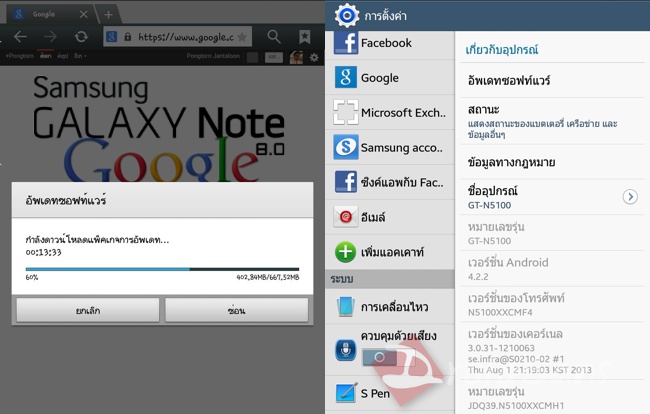Open การเคลื่อนไหว motion settings icon
650x414 pixels.
click(x=346, y=307)
